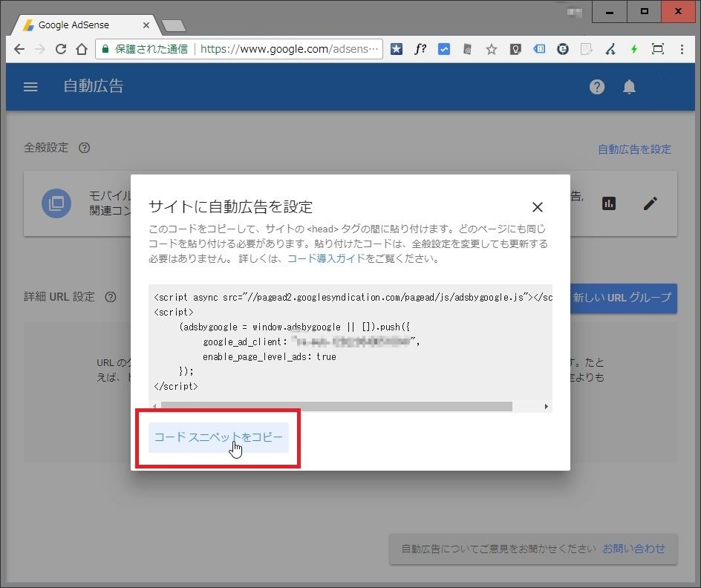Image resolution: width=701 pixels, height=588 pixels.
Task: Reload the page with browser refresh button
Action: [x=61, y=49]
